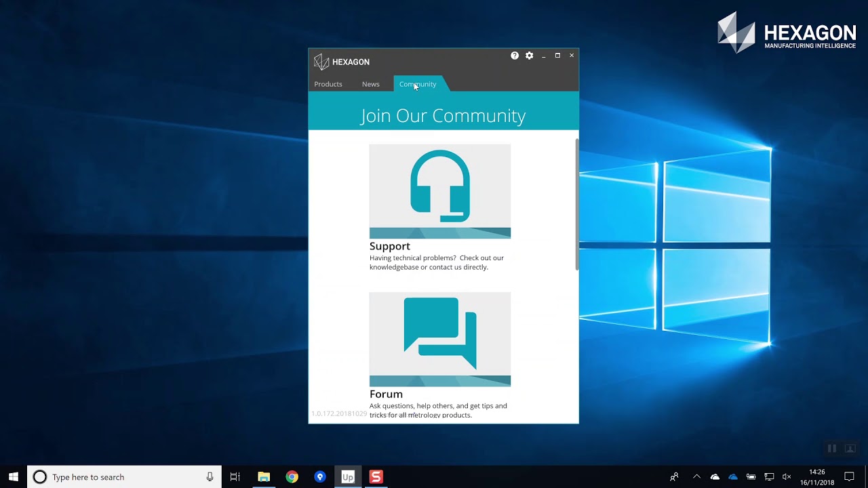The height and width of the screenshot is (488, 868).
Task: Click the blue OneDrive cloud icon
Action: click(733, 477)
